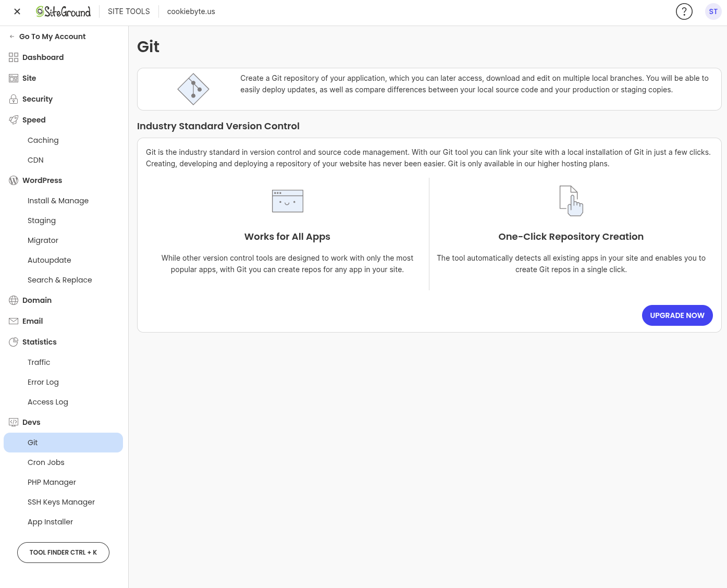Click the Upgrade Now button
Screen dimensions: 727x588
(x=677, y=315)
